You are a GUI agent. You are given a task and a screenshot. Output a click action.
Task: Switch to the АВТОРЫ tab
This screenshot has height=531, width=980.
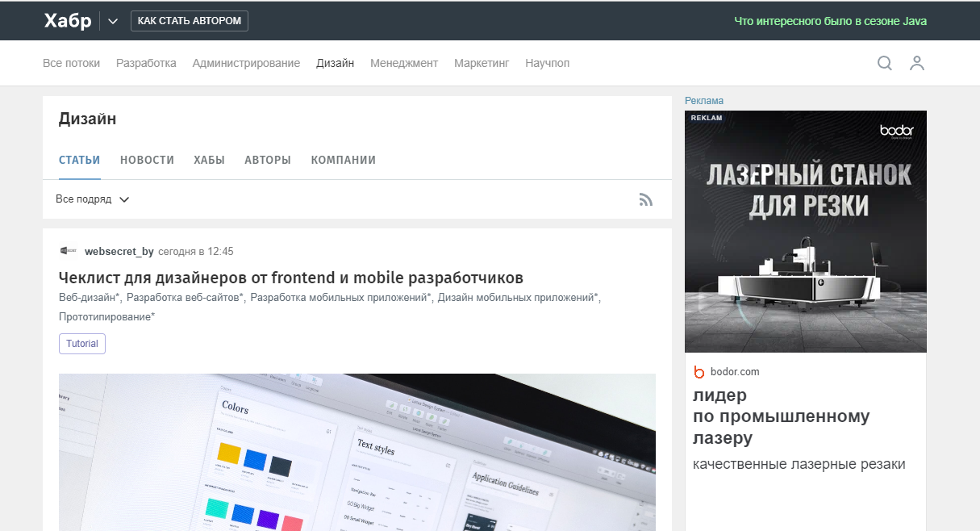[268, 160]
